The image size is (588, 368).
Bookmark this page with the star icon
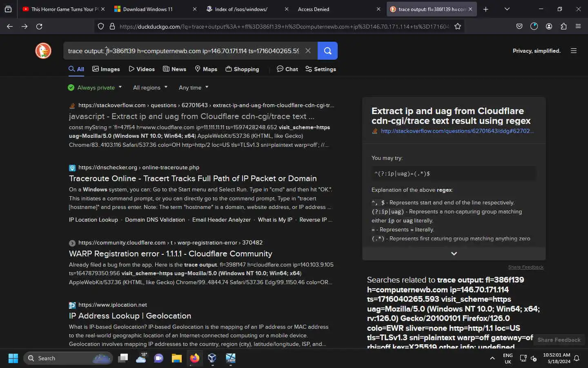458,27
